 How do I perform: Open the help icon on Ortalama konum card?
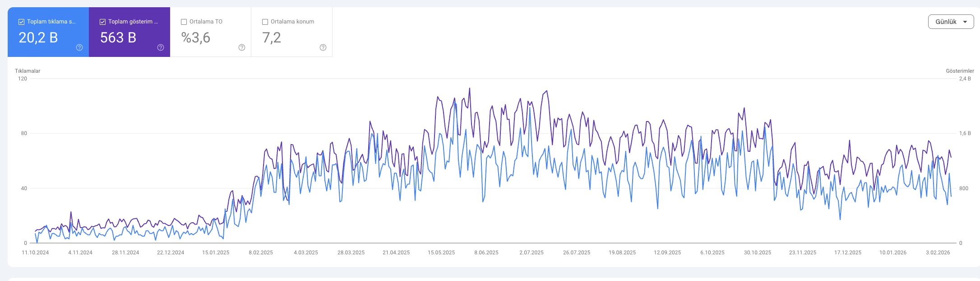(323, 47)
